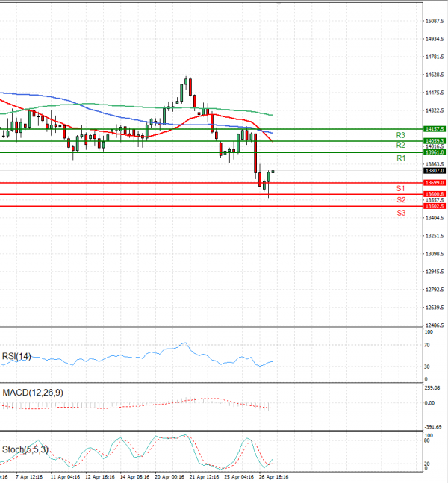The width and height of the screenshot is (448, 483).
Task: Click the MACD(12,26,9) indicator label
Action: coord(33,393)
